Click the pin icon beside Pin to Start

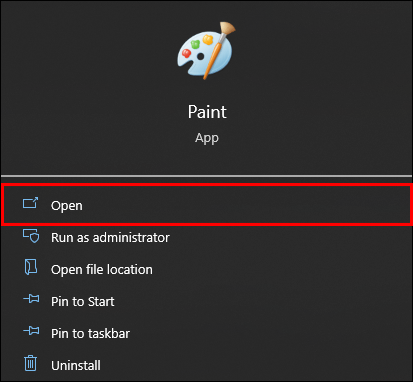(31, 299)
